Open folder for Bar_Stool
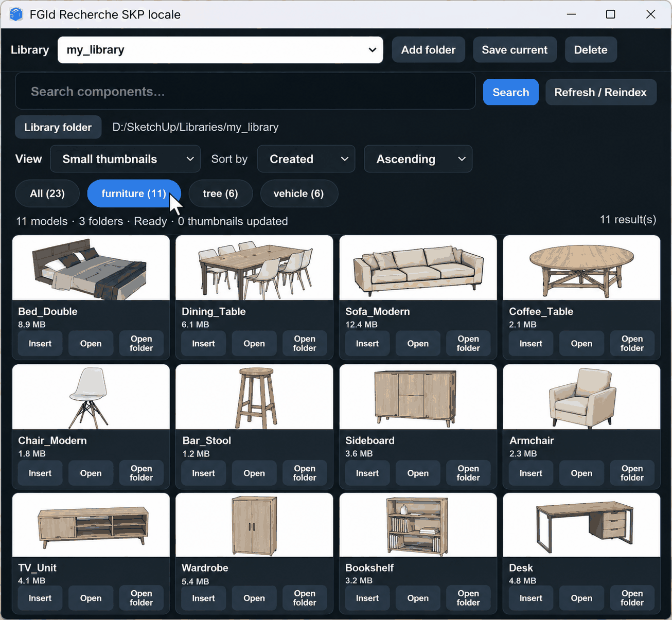Screen dimensions: 672x620 tap(305, 473)
